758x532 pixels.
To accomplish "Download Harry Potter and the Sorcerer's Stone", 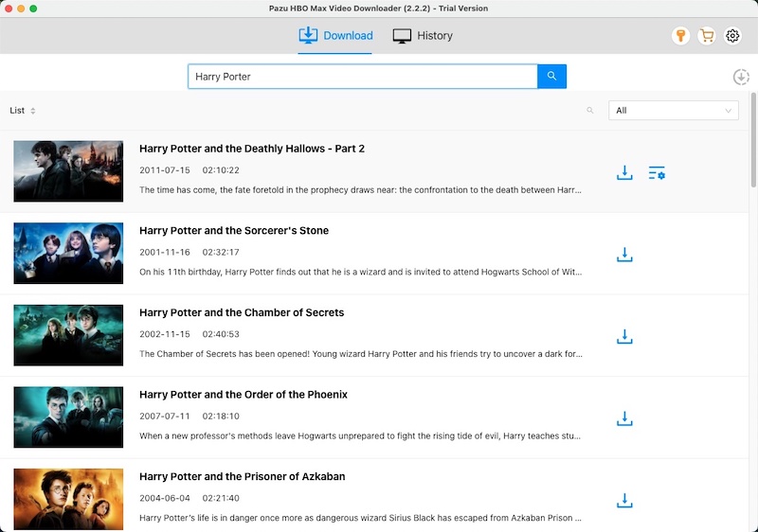I will point(624,255).
